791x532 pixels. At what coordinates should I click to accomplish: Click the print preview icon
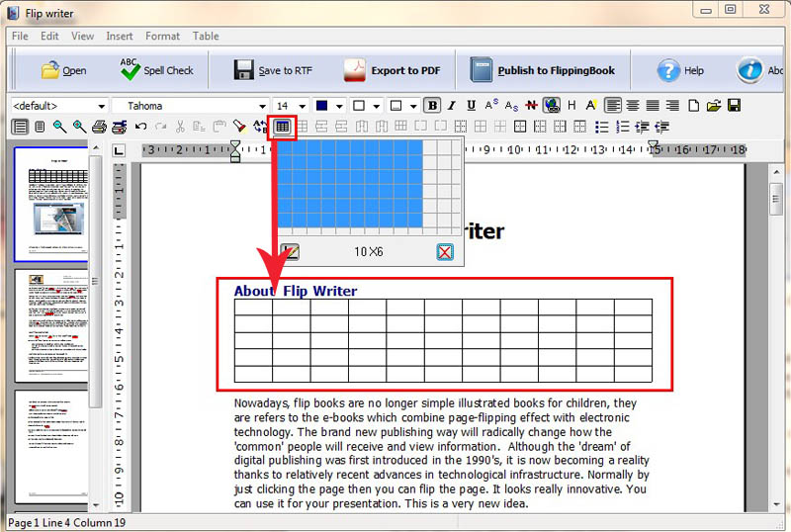(119, 127)
